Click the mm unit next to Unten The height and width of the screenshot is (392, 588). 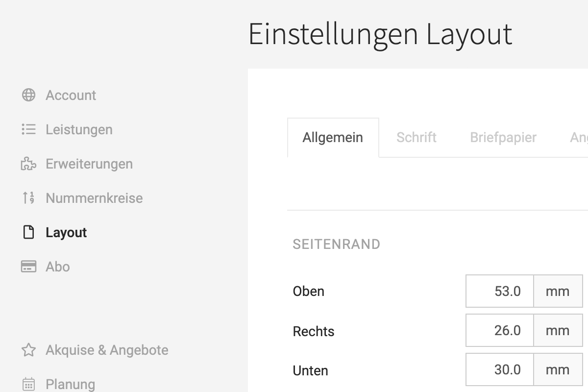pyautogui.click(x=558, y=369)
